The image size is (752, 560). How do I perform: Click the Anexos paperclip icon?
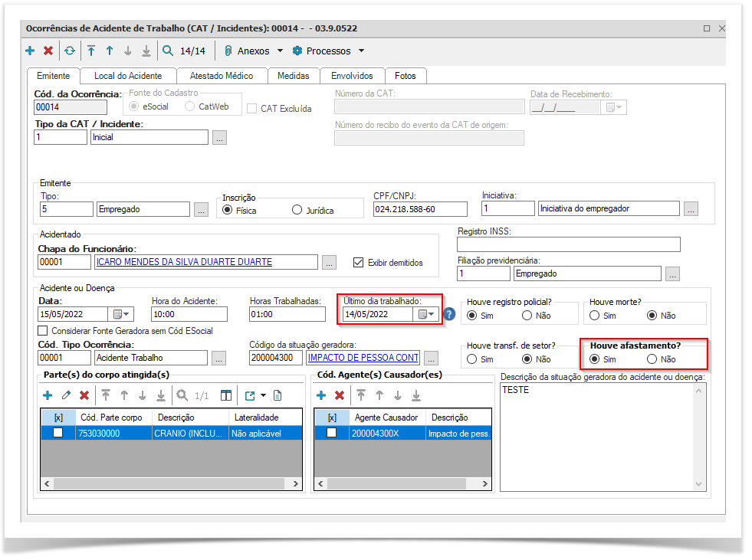[x=228, y=51]
